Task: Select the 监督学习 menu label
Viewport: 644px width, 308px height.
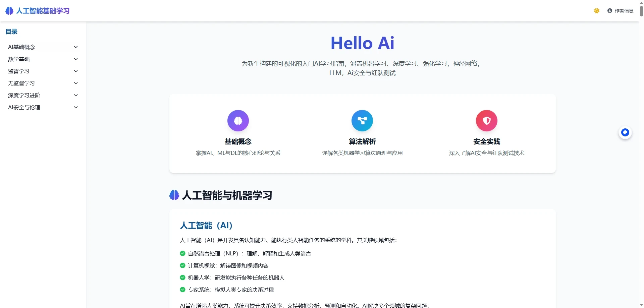Action: pos(19,71)
